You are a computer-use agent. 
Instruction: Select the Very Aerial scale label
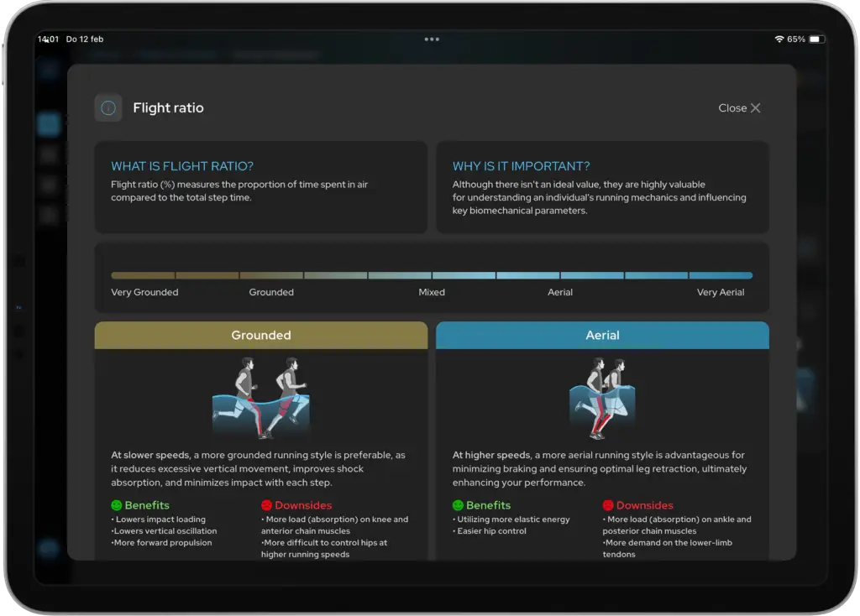tap(721, 292)
